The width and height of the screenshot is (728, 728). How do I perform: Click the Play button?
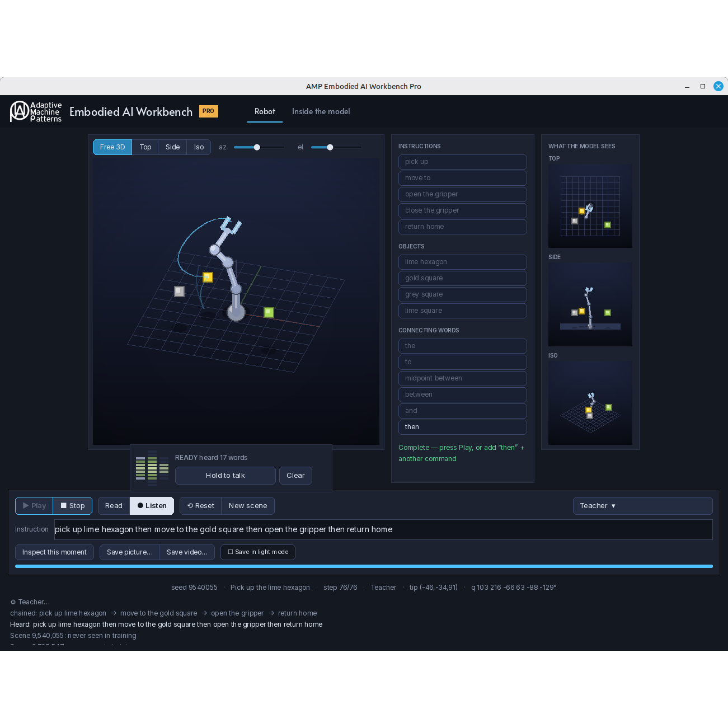click(34, 506)
